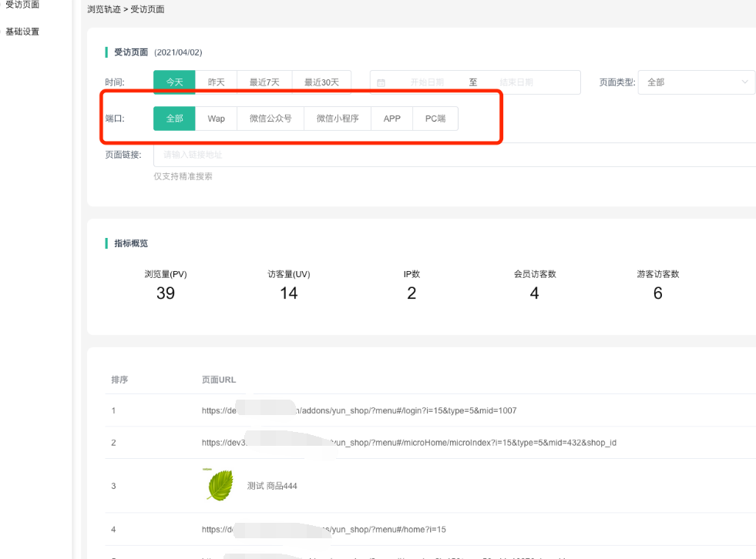Click the 结束日期 end date field
The width and height of the screenshot is (756, 559).
[x=516, y=82]
